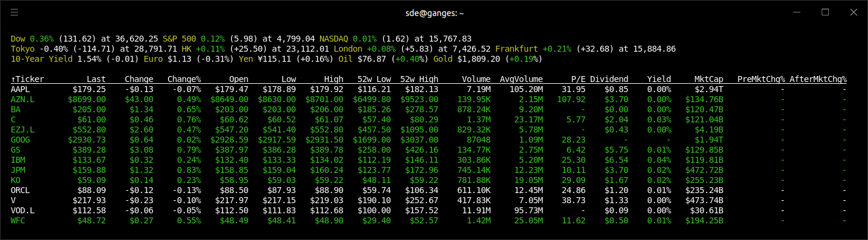Click the Tokyo index label
Screen dimensions: 868x240
(23, 48)
